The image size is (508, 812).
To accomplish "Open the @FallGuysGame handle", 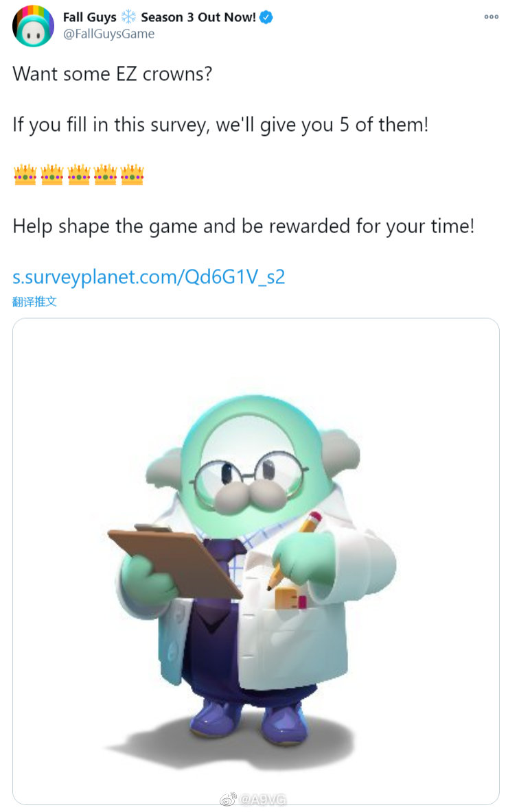I will tap(109, 34).
